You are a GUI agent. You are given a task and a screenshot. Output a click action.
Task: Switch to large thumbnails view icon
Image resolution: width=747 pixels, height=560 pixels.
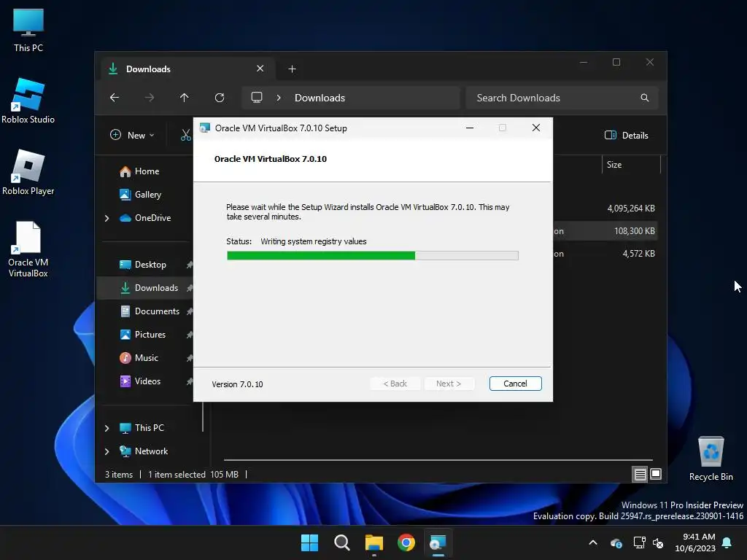coord(656,474)
